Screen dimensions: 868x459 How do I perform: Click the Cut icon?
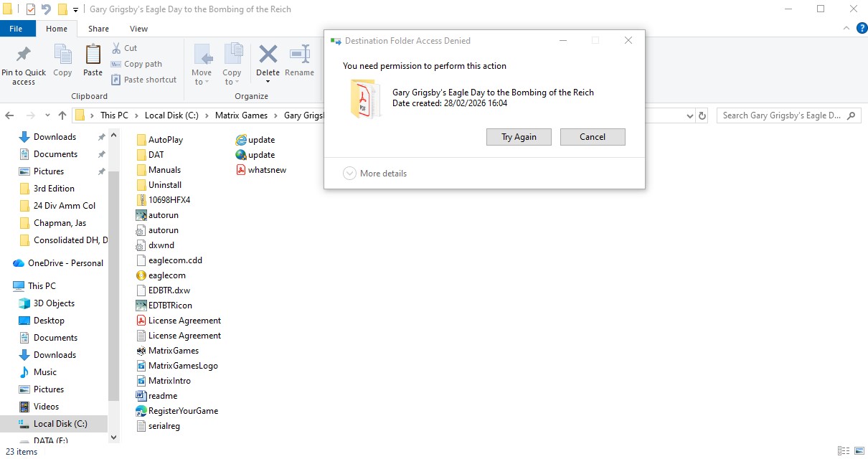coord(115,47)
